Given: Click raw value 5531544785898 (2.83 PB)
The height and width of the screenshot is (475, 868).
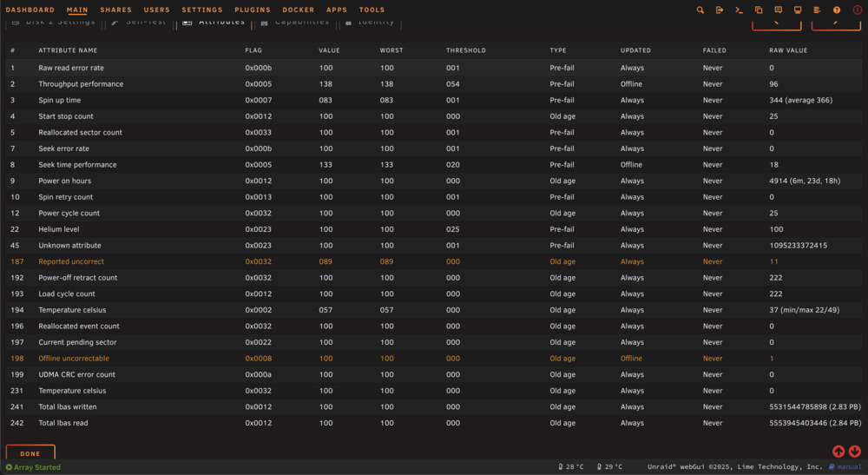Looking at the screenshot, I should click(815, 407).
